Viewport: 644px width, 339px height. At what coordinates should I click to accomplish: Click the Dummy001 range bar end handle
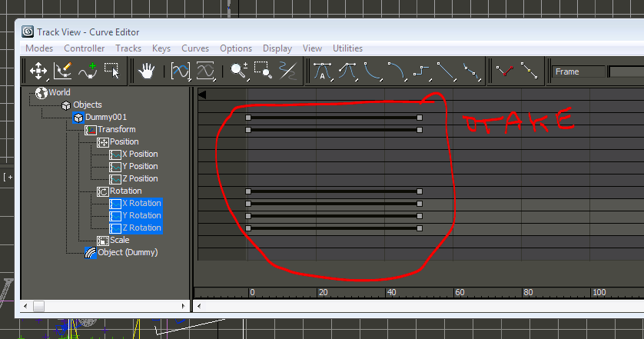pos(420,118)
